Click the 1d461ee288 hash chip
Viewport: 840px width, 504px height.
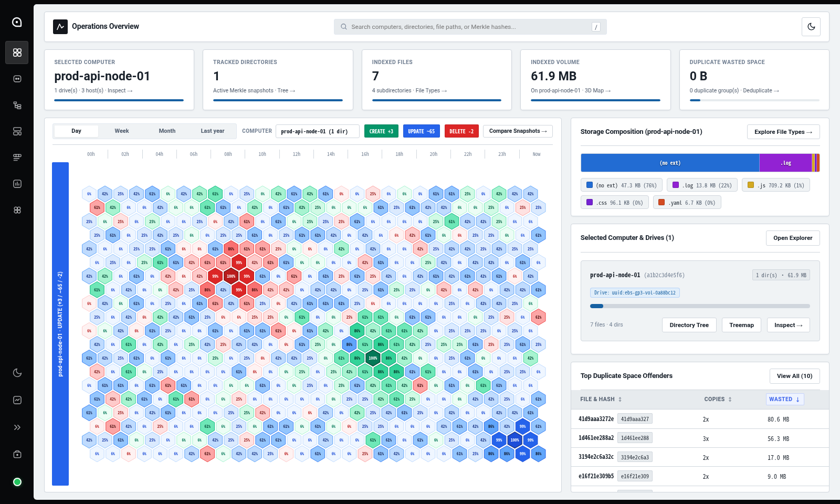click(x=635, y=438)
